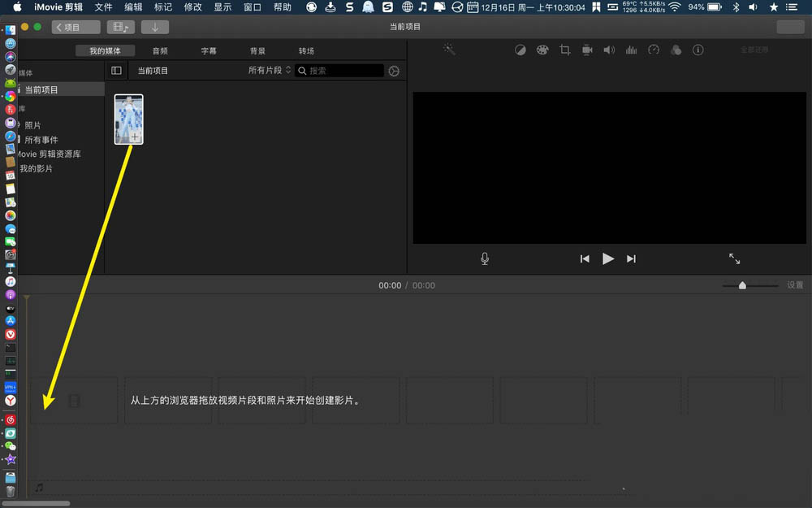
Task: Open the Notification Center list icon
Action: click(791, 7)
